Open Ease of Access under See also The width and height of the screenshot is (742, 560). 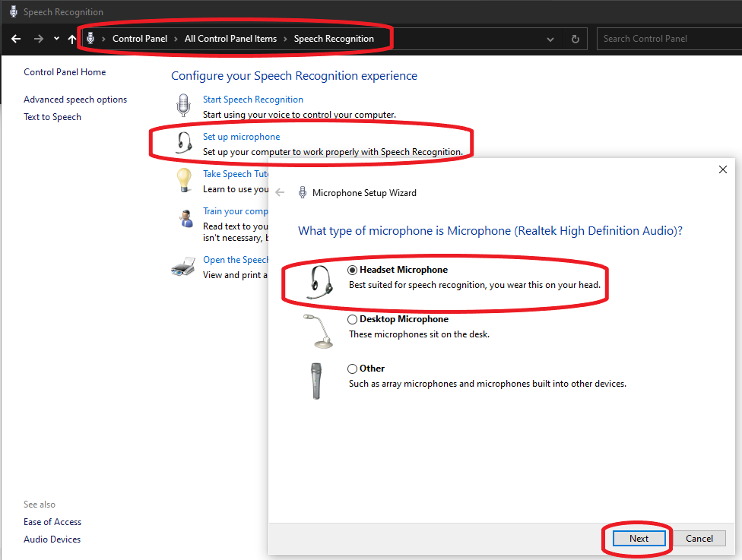[52, 522]
